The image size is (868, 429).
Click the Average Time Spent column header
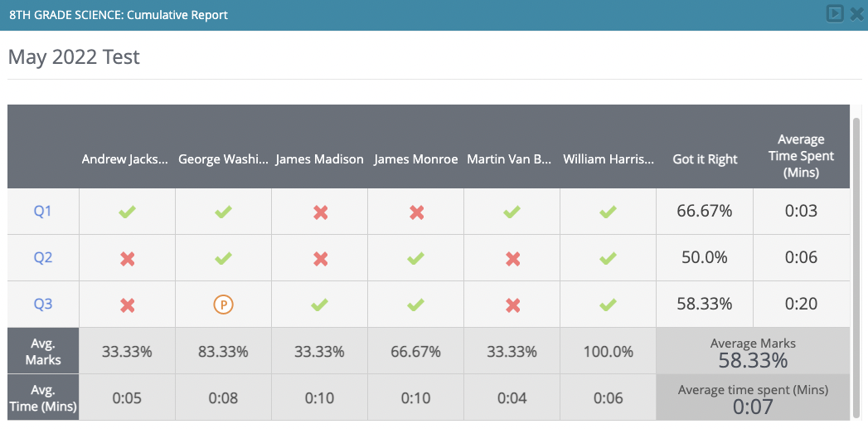pos(801,156)
